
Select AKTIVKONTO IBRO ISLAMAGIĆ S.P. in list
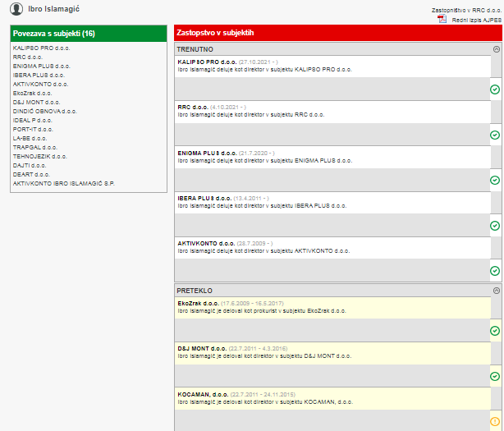coord(64,183)
